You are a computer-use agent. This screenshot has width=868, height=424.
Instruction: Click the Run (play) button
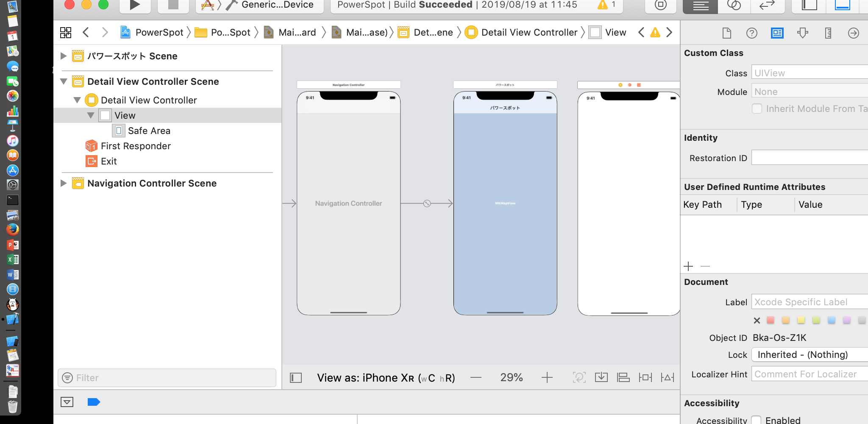click(134, 5)
